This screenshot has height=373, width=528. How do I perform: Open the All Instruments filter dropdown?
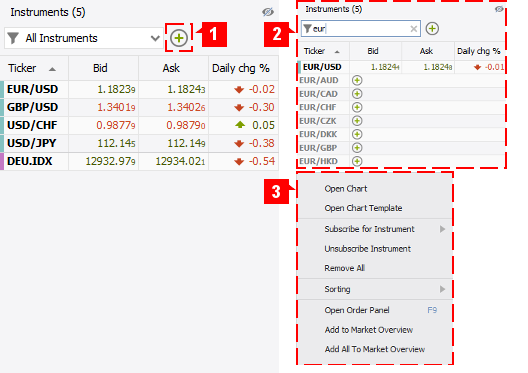pyautogui.click(x=84, y=38)
